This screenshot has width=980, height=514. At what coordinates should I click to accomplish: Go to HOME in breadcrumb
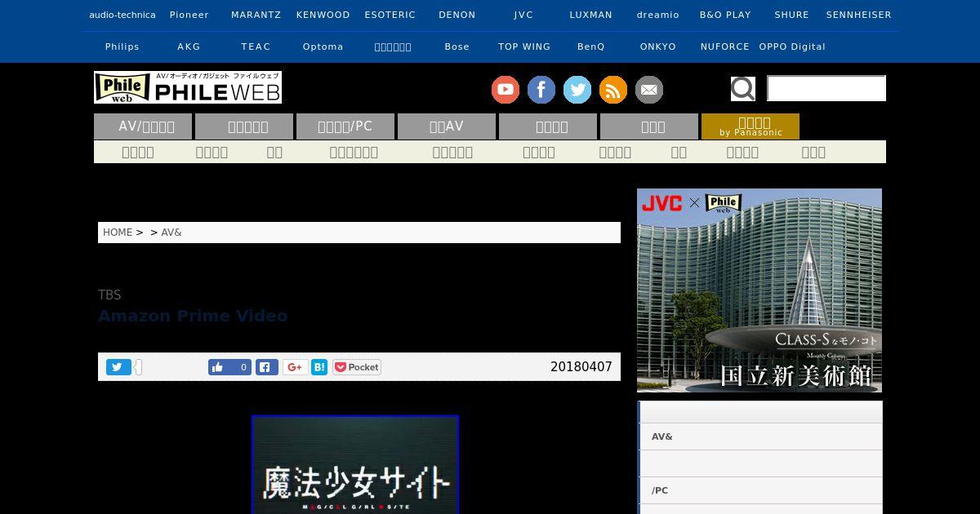click(118, 233)
